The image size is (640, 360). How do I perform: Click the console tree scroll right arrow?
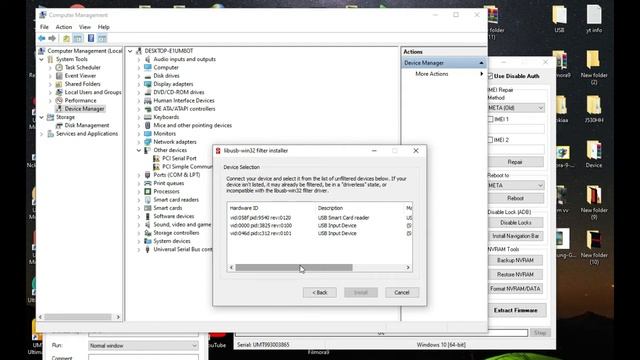point(118,317)
